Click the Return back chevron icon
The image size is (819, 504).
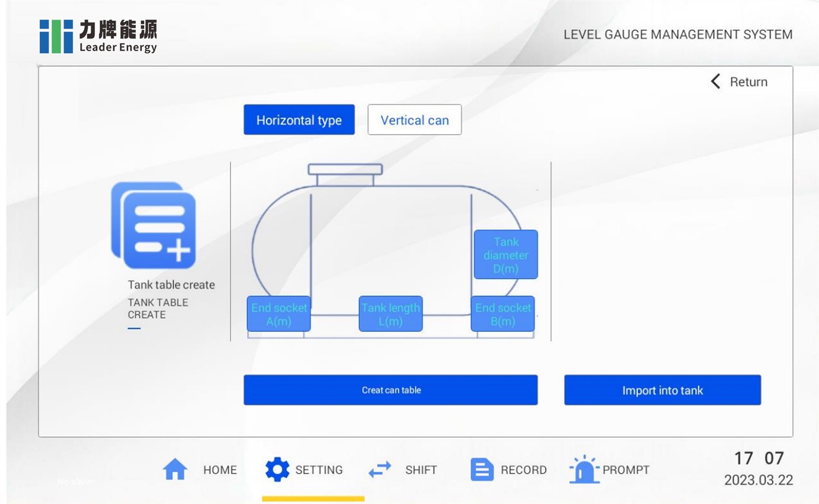click(716, 81)
